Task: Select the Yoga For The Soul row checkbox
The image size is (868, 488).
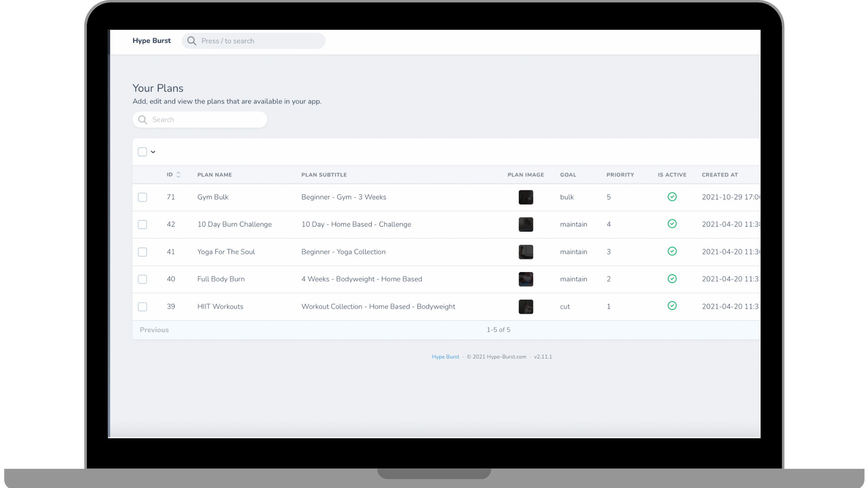Action: click(x=142, y=252)
